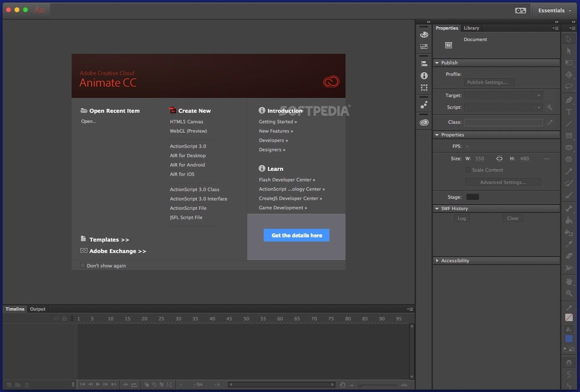Screen dimensions: 580x392
Task: Switch to the Properties tab
Action: click(447, 28)
